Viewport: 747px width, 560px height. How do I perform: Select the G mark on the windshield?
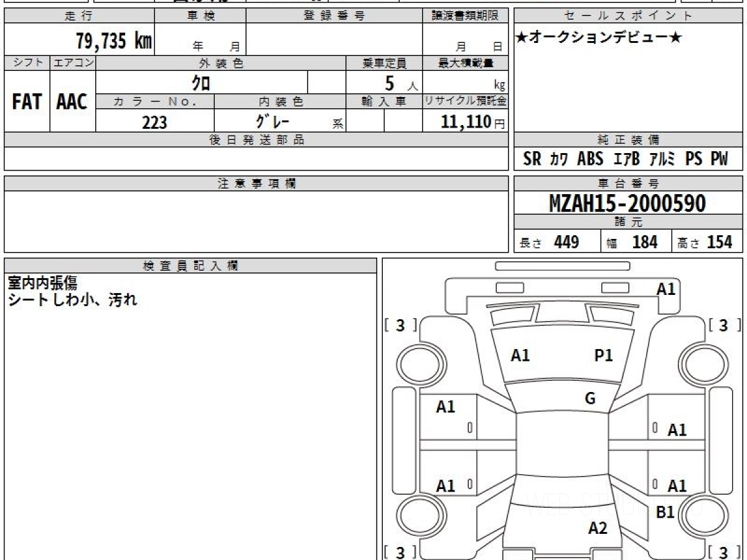tap(590, 398)
